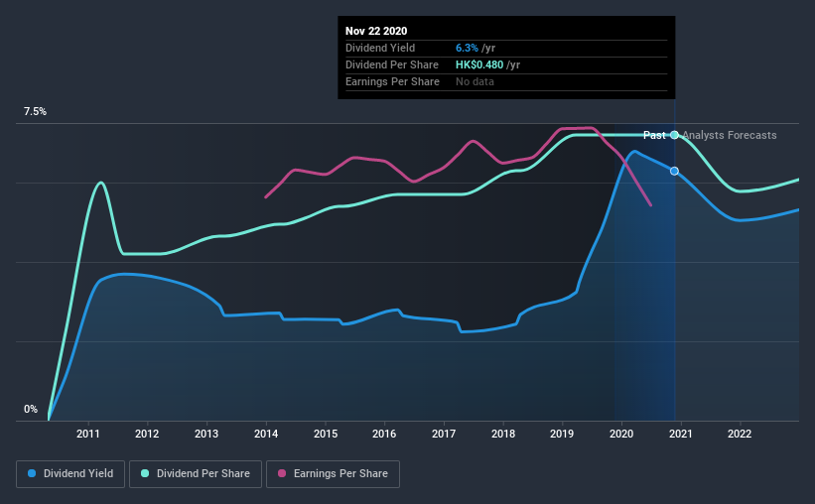Click the teal data point marker near Past
Screen dimensions: 815x504
(x=674, y=135)
